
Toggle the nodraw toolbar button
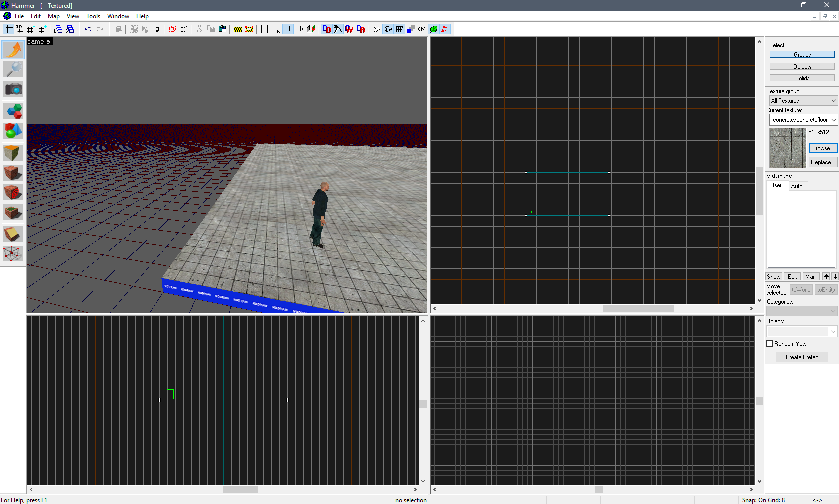point(445,29)
